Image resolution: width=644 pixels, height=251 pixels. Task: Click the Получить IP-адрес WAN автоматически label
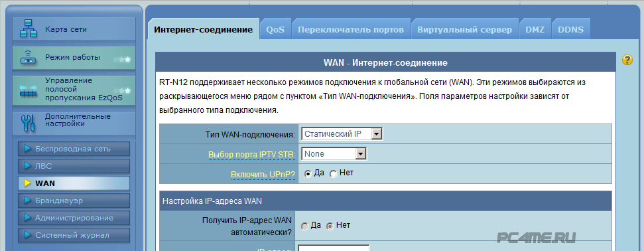pos(247,226)
